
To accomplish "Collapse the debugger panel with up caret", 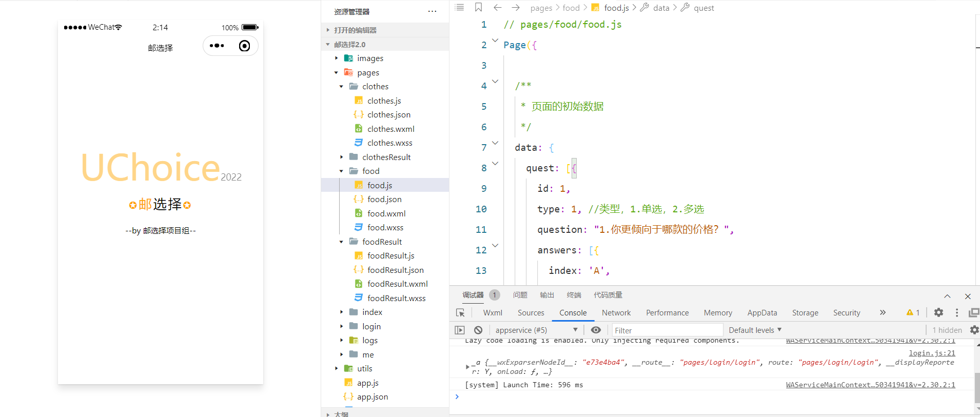I will coord(947,296).
